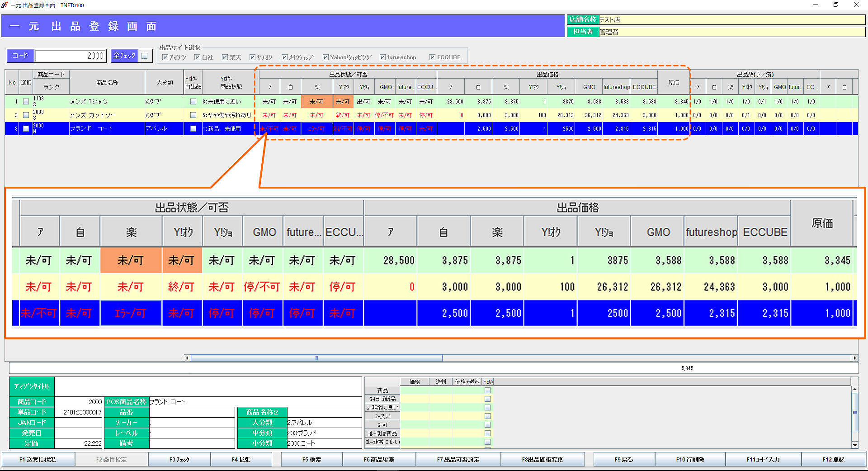Click the horizontal scrollbar left arrow
This screenshot has width=868, height=471.
pos(188,358)
